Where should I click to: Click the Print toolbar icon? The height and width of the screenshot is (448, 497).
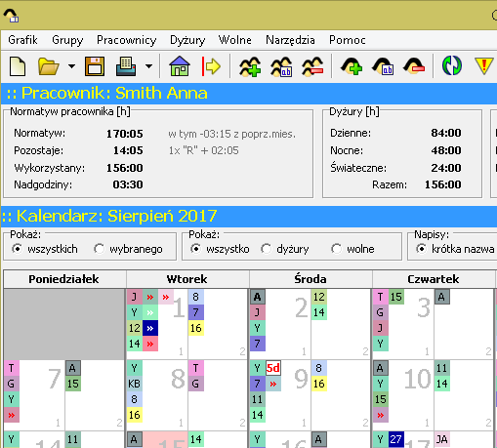[x=126, y=66]
